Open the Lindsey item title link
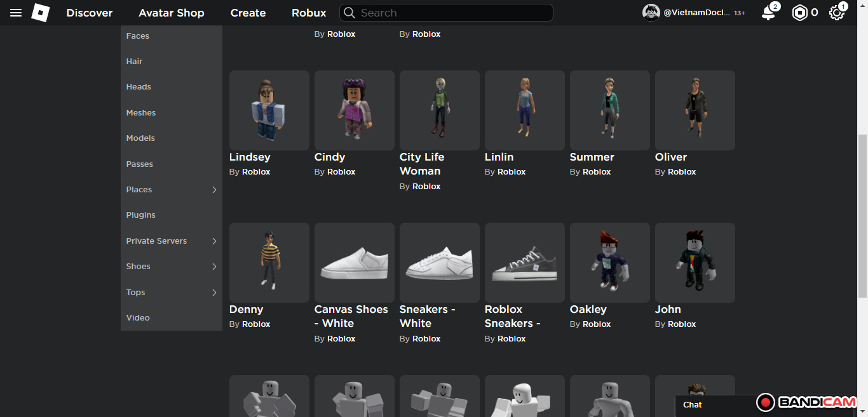The image size is (868, 417). point(250,157)
